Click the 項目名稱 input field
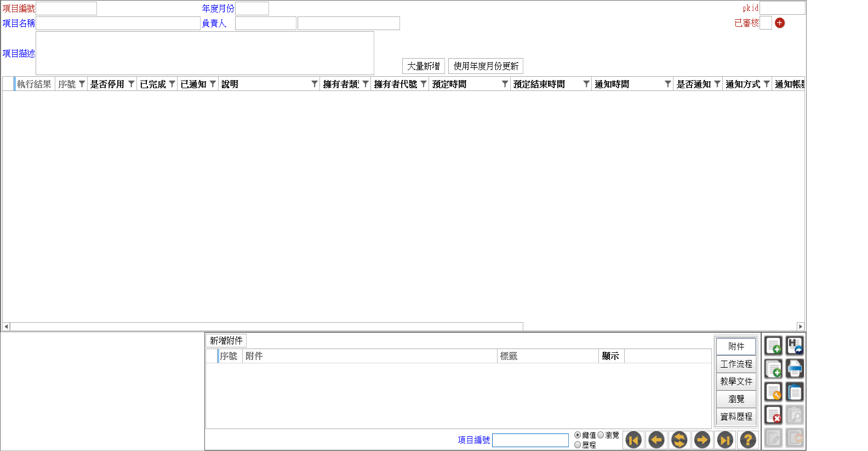 click(118, 23)
